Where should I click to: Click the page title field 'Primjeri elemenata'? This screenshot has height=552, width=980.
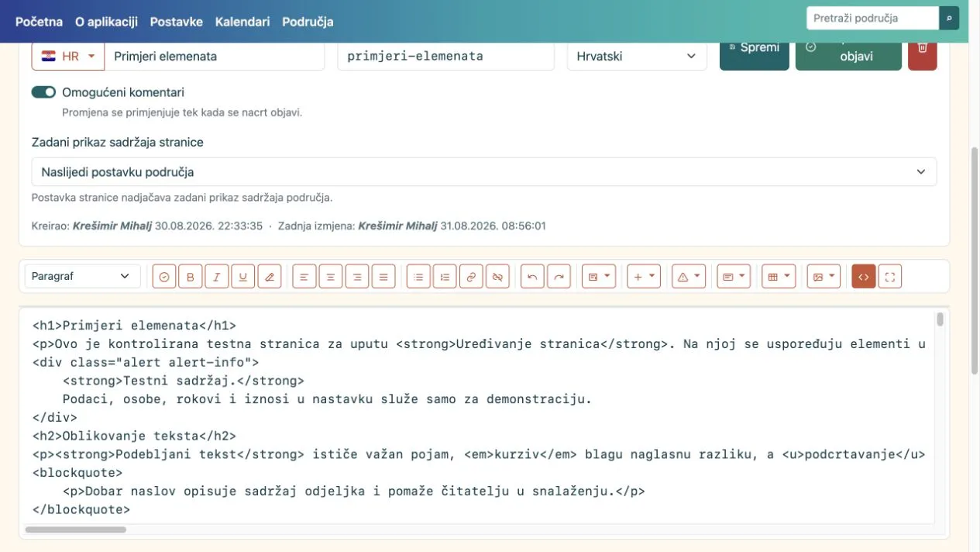pyautogui.click(x=214, y=56)
